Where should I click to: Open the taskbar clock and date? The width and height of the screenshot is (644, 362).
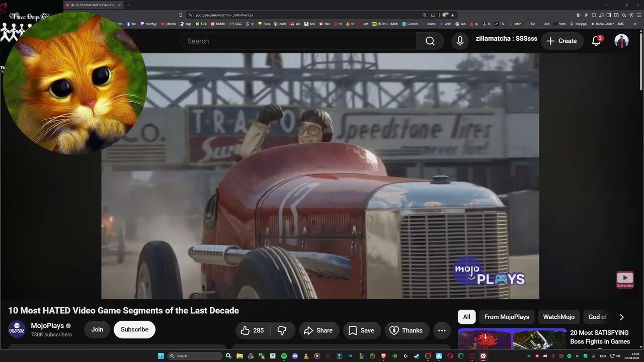coord(631,356)
